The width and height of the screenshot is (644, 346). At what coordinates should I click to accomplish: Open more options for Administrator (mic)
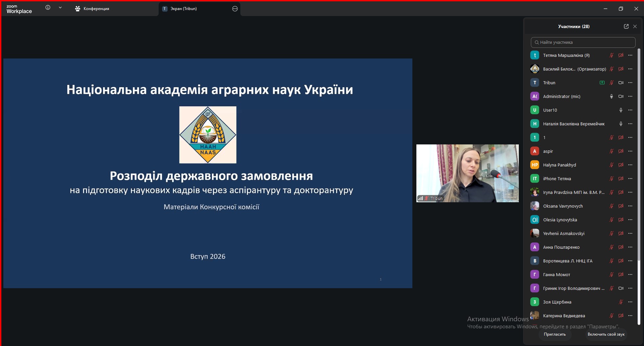click(x=630, y=96)
